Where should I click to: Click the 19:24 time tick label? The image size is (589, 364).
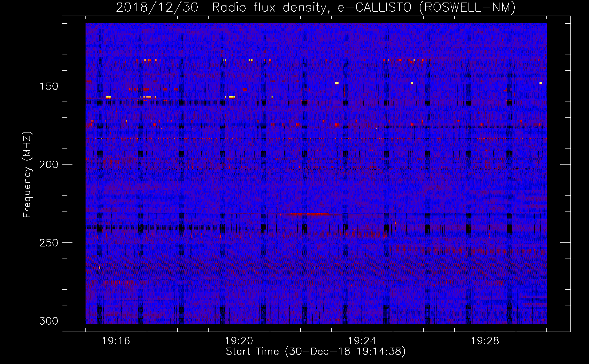click(x=362, y=341)
